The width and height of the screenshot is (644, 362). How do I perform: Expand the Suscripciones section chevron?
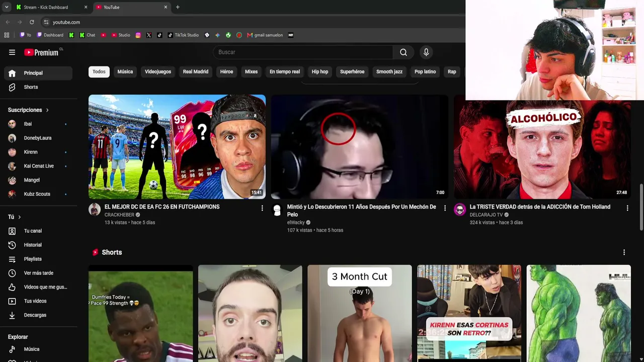click(47, 110)
